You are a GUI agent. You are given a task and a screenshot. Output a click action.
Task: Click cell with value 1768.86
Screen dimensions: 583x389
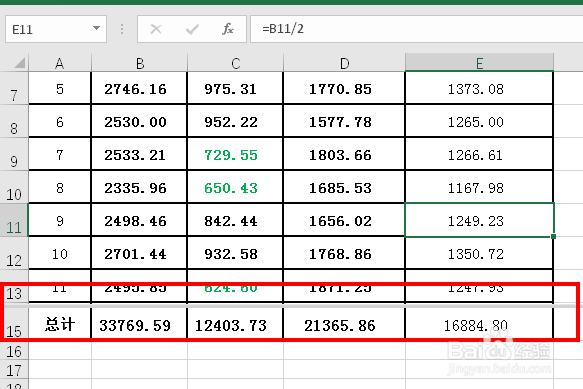pyautogui.click(x=344, y=253)
